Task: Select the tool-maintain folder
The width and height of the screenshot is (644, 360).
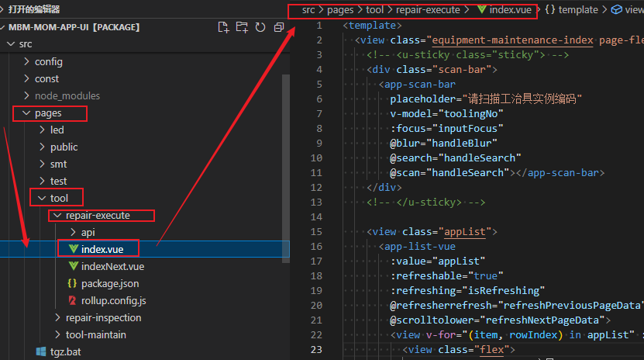Action: click(95, 334)
